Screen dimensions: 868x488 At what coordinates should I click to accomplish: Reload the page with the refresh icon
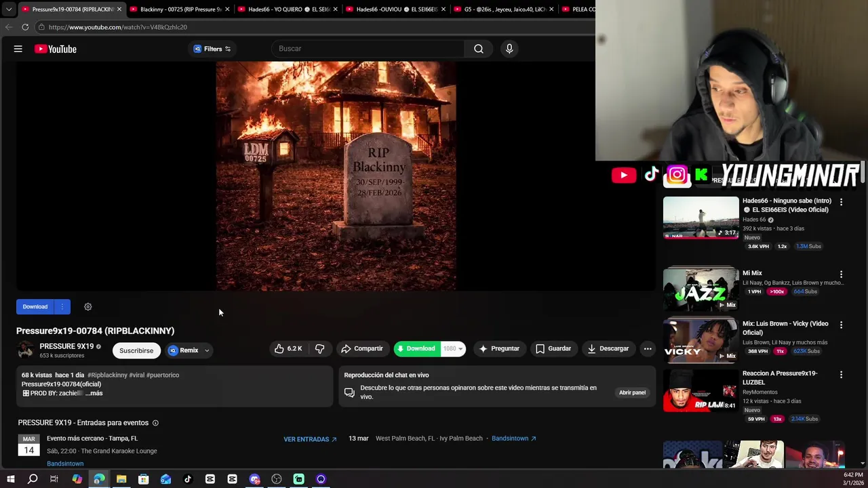coord(25,27)
